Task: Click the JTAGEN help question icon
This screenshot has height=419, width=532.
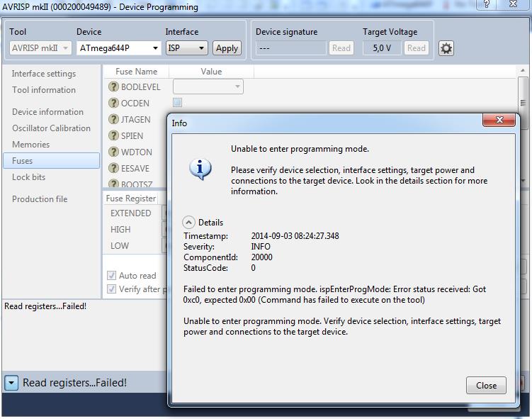Action: tap(113, 119)
